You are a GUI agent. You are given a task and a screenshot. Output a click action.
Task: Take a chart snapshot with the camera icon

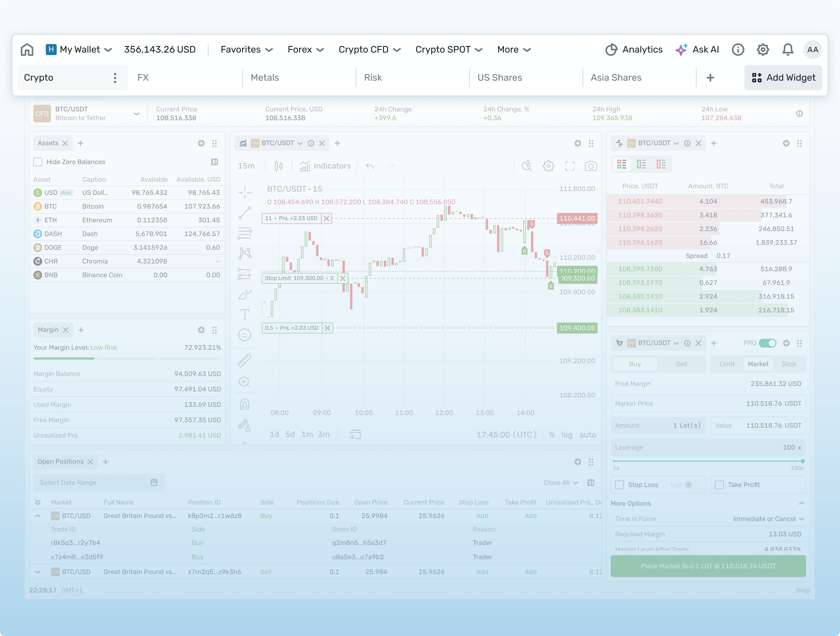point(591,166)
